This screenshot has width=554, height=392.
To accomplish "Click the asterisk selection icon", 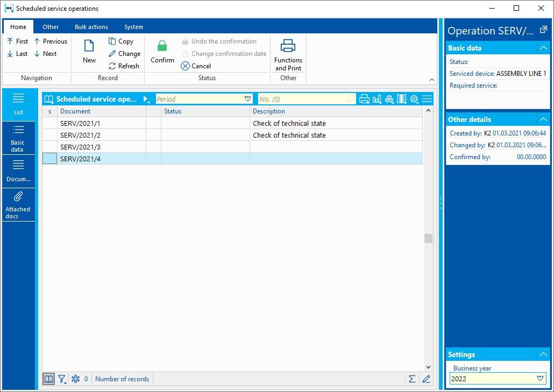I will click(x=76, y=379).
